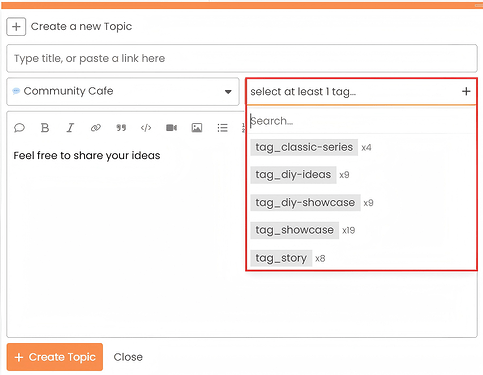
Task: Click the plus on the tag selector
Action: (x=466, y=91)
